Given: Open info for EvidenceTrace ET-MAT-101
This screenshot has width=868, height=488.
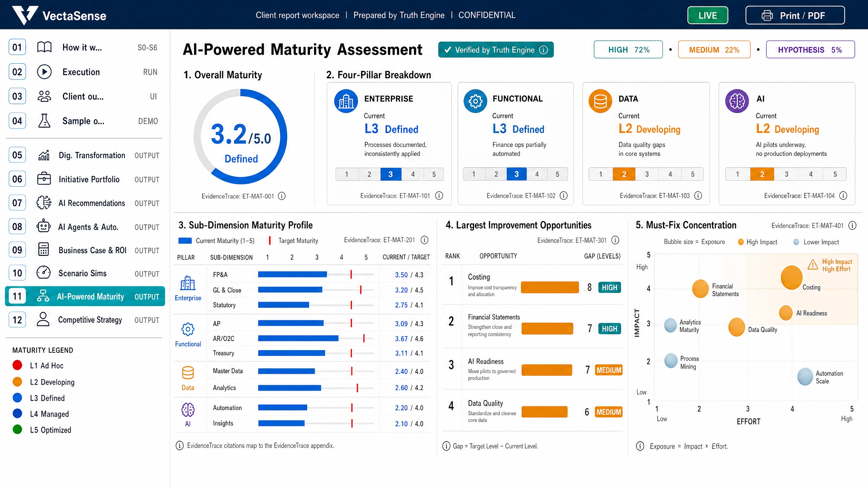Looking at the screenshot, I should 439,196.
